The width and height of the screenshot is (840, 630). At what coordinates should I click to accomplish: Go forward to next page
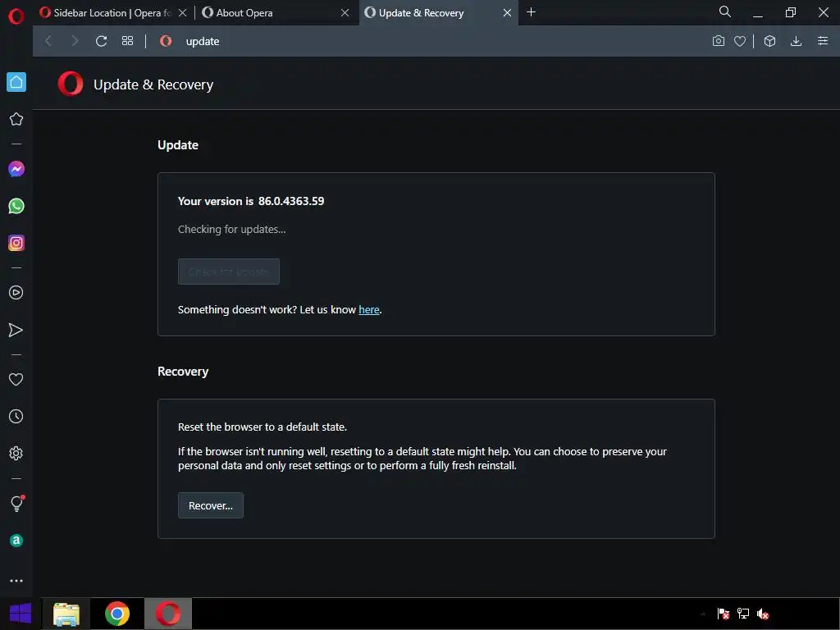pyautogui.click(x=75, y=41)
